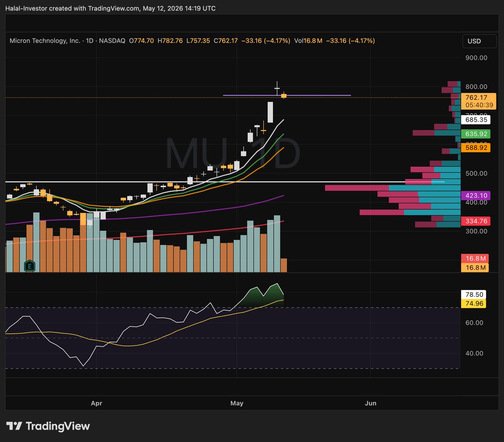The width and height of the screenshot is (504, 442).
Task: Click the May label on time axis
Action: 237,403
